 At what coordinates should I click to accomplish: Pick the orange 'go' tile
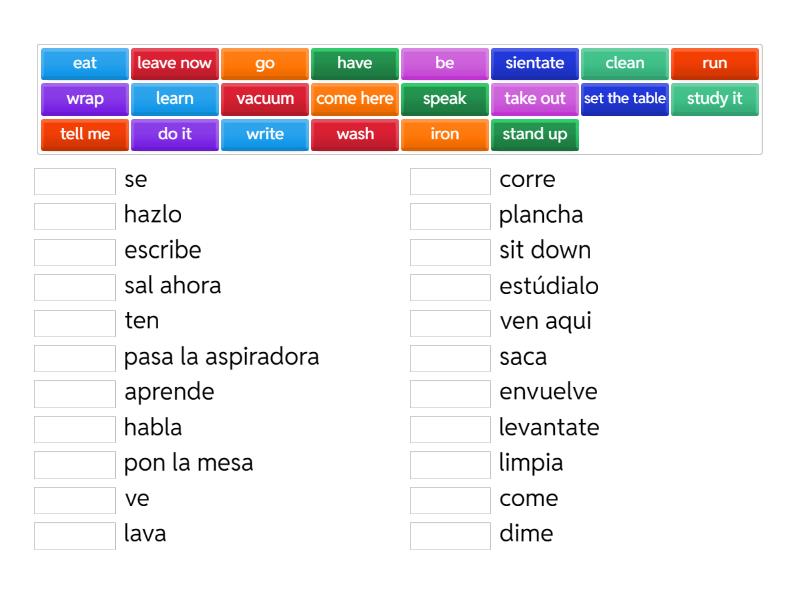point(265,63)
